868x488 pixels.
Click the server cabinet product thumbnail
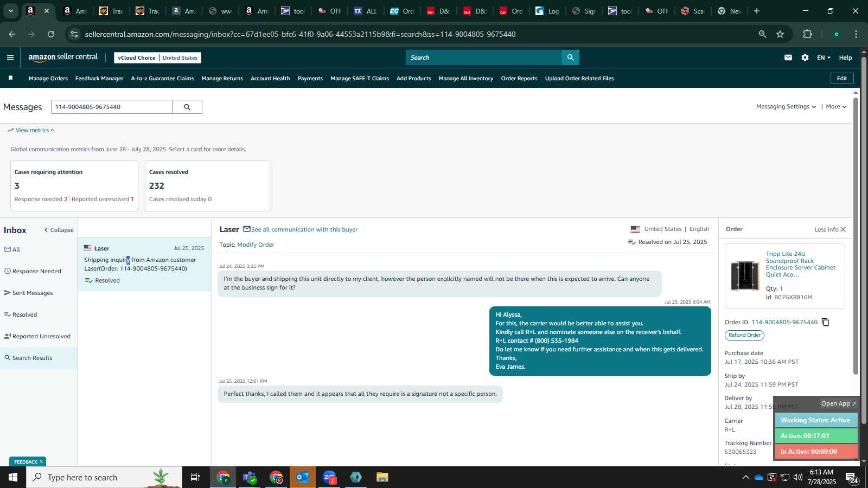tap(745, 275)
